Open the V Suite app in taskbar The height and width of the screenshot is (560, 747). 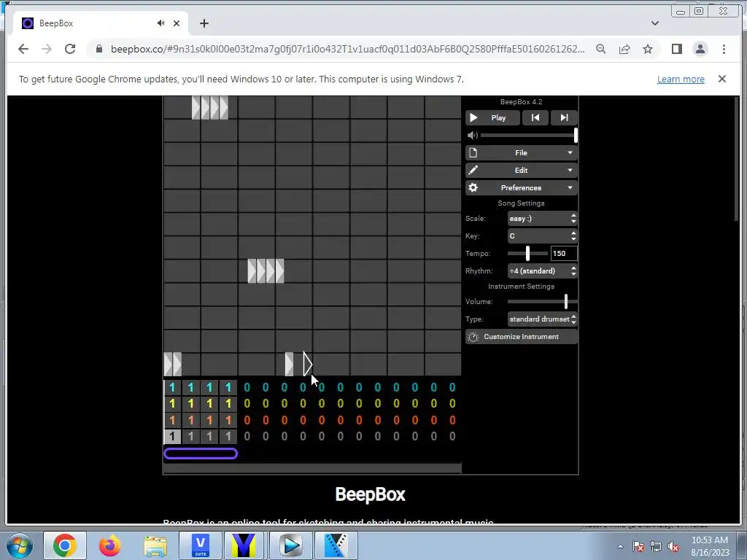pos(201,545)
